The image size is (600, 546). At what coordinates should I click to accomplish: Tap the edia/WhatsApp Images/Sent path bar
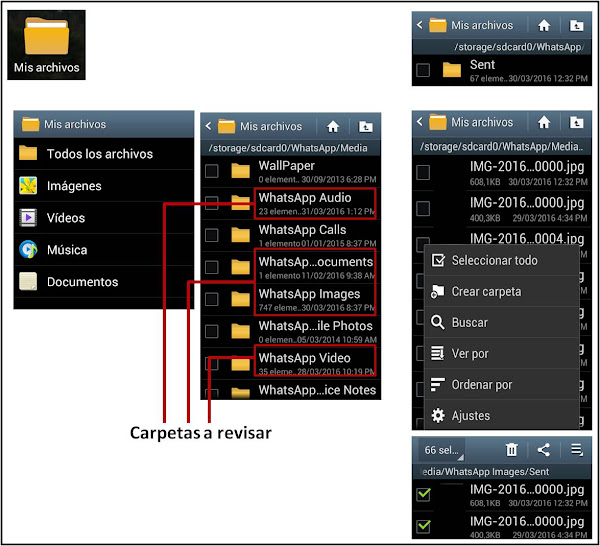pyautogui.click(x=502, y=471)
